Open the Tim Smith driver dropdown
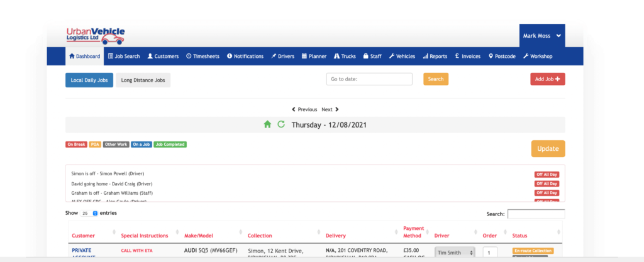 [x=455, y=252]
